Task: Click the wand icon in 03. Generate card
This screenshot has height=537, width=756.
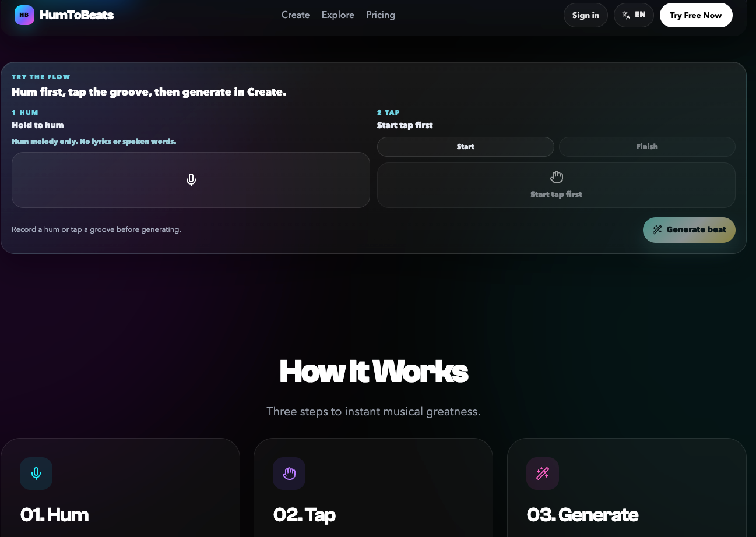Action: (543, 474)
